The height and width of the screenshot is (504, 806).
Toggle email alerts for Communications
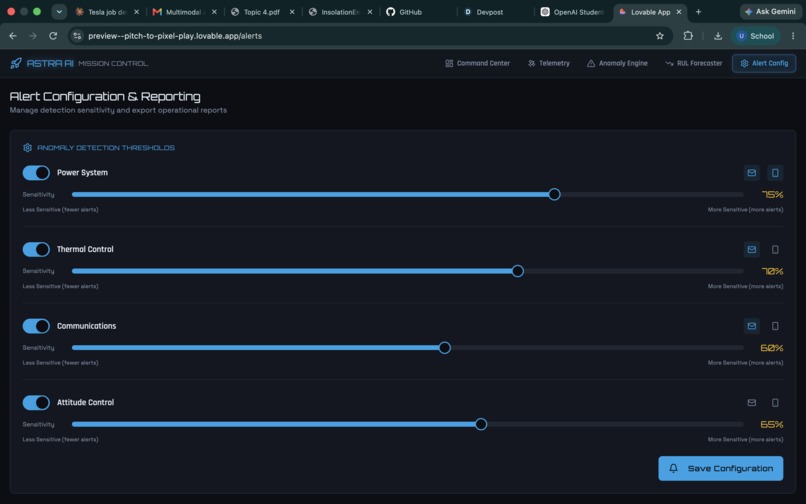[x=752, y=326]
